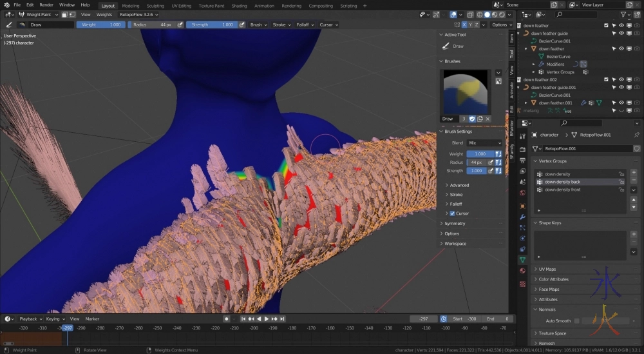This screenshot has height=354, width=644.
Task: Open the Render menu
Action: [x=46, y=5]
